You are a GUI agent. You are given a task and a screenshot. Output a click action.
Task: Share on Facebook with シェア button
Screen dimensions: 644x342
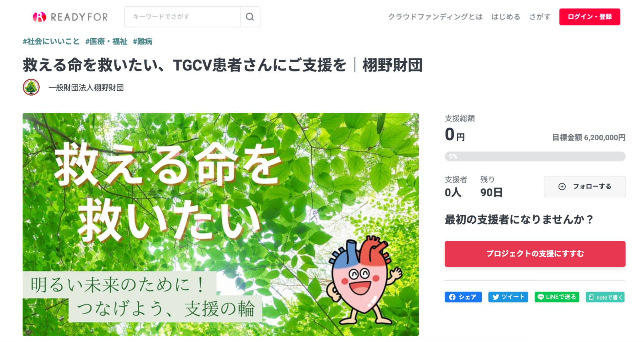point(463,297)
